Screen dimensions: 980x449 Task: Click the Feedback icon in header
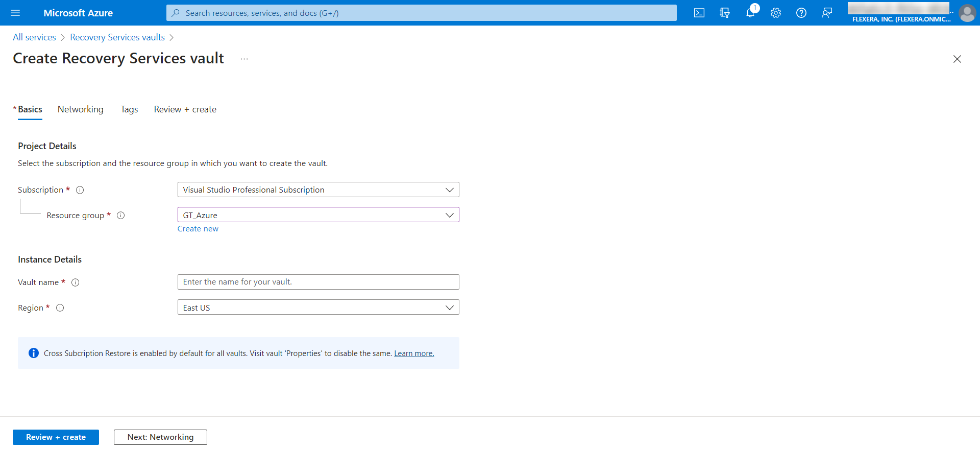826,13
